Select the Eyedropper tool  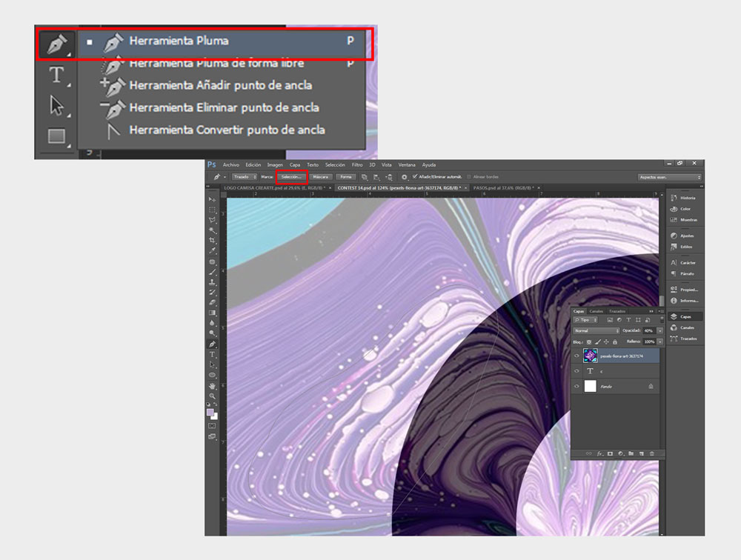click(212, 251)
